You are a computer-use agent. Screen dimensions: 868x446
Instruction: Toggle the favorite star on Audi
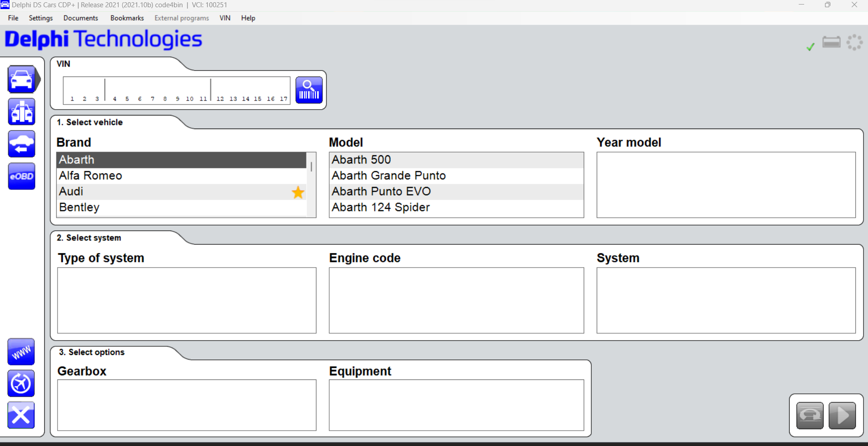pos(298,192)
